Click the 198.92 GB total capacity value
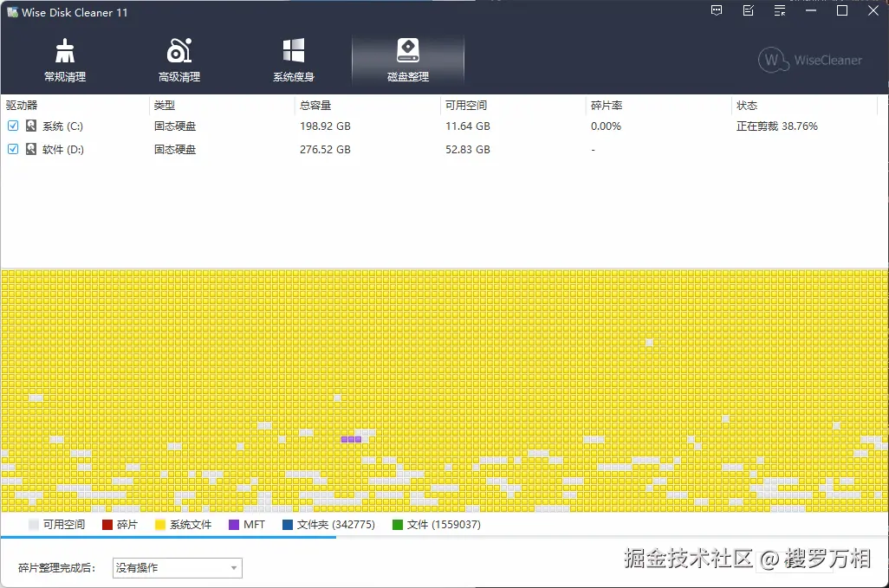Image resolution: width=889 pixels, height=588 pixels. pyautogui.click(x=325, y=126)
